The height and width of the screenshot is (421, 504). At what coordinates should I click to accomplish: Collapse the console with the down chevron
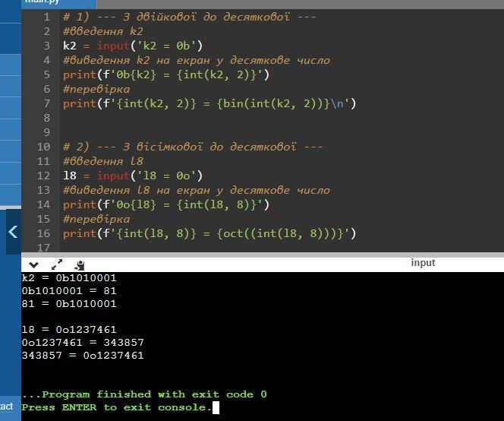pyautogui.click(x=33, y=265)
